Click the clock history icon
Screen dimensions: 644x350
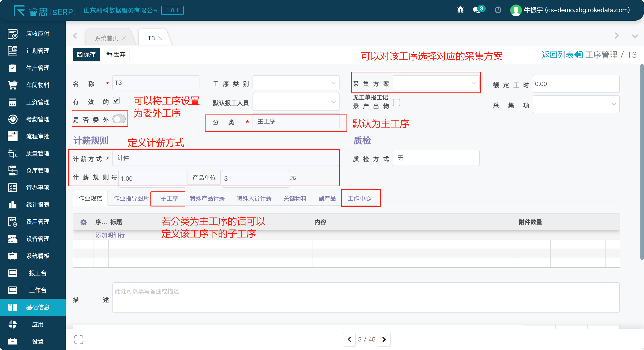pos(498,10)
